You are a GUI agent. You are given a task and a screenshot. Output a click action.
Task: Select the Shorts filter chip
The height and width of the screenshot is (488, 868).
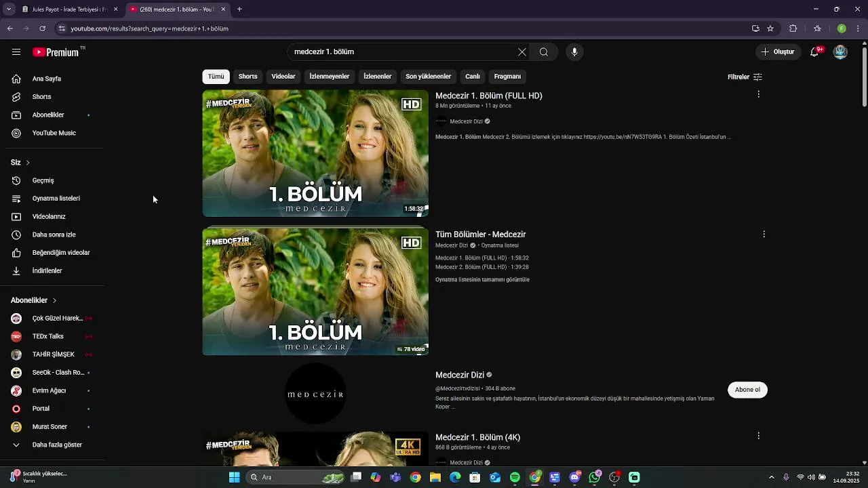(x=248, y=77)
